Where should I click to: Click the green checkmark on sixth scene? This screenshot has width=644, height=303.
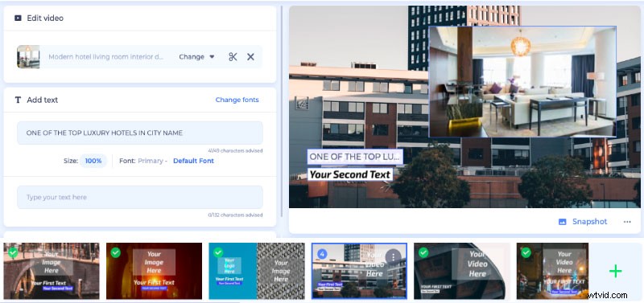pos(526,252)
